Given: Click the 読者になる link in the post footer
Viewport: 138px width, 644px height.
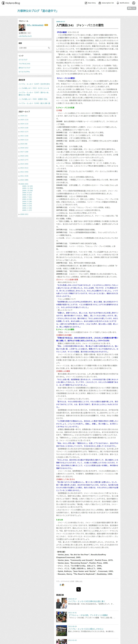Looking at the screenshot, I should click(79, 581).
